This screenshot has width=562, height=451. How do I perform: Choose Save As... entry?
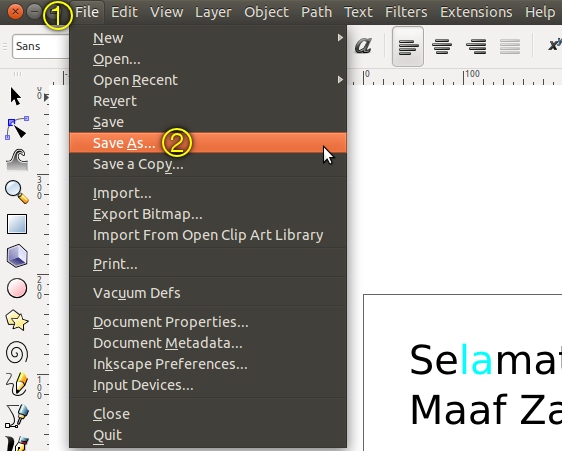208,143
